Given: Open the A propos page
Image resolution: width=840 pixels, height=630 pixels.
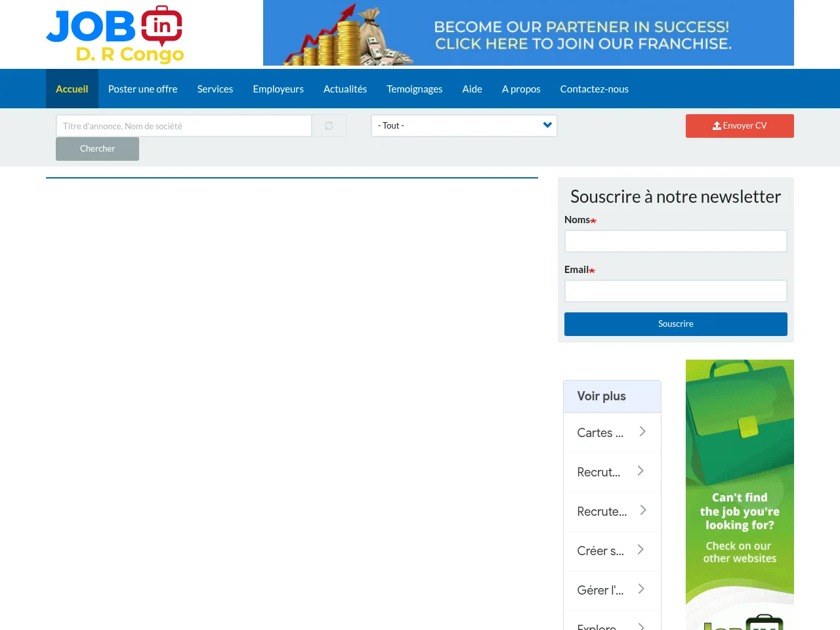Looking at the screenshot, I should pos(521,89).
